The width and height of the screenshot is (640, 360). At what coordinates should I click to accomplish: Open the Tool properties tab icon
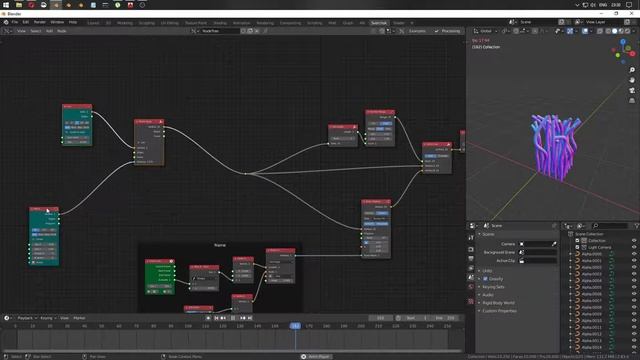471,238
